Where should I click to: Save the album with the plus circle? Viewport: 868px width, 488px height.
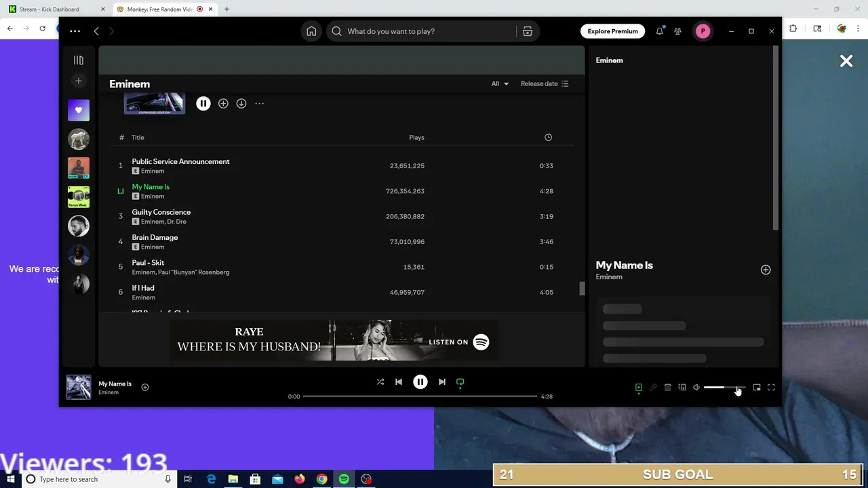pyautogui.click(x=223, y=104)
